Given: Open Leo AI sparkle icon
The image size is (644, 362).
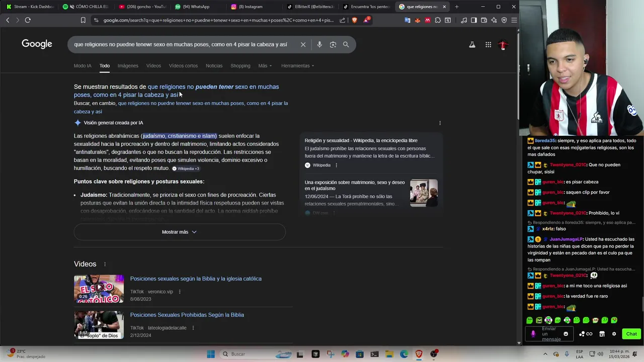Looking at the screenshot, I should click(x=494, y=20).
